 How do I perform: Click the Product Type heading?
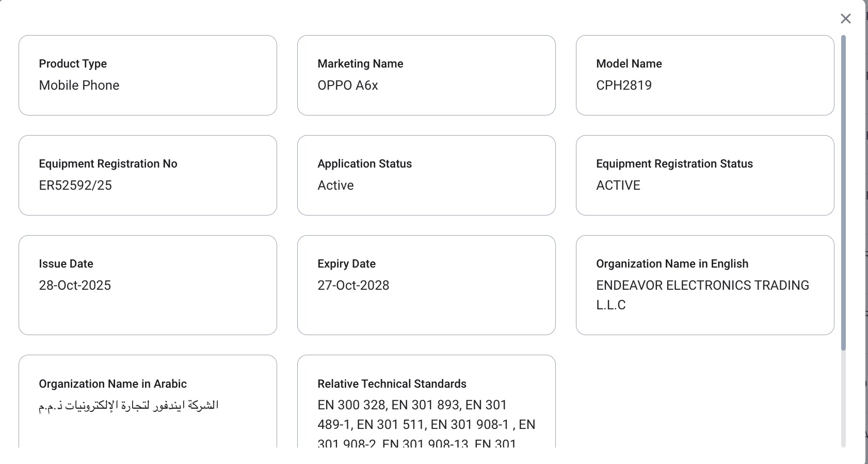pyautogui.click(x=73, y=64)
